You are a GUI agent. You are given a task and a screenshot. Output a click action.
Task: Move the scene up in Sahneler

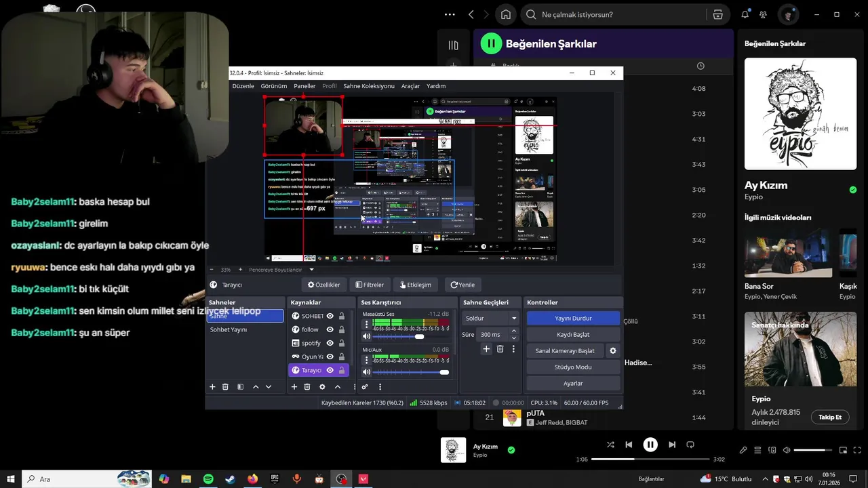pyautogui.click(x=256, y=387)
